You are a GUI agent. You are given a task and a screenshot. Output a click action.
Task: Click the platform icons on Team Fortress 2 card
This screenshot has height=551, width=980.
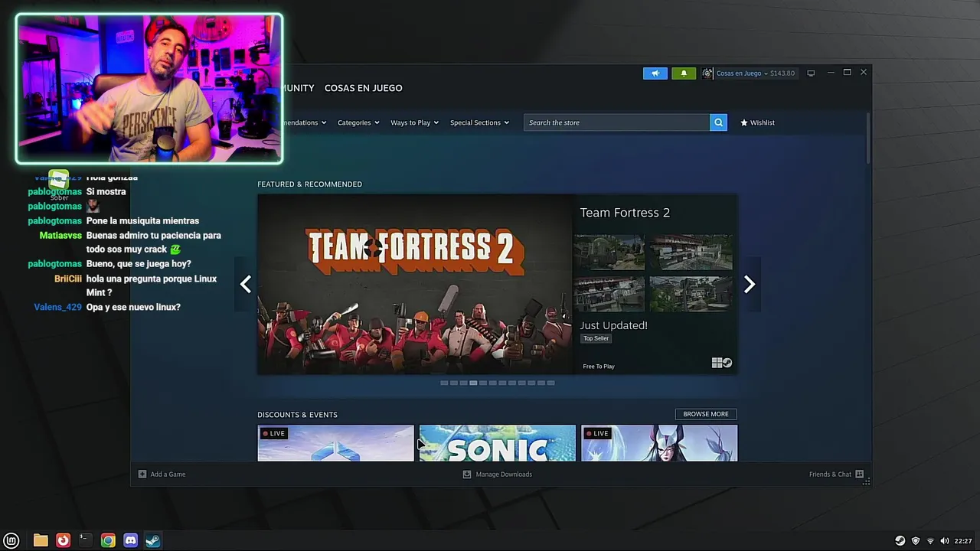coord(722,364)
